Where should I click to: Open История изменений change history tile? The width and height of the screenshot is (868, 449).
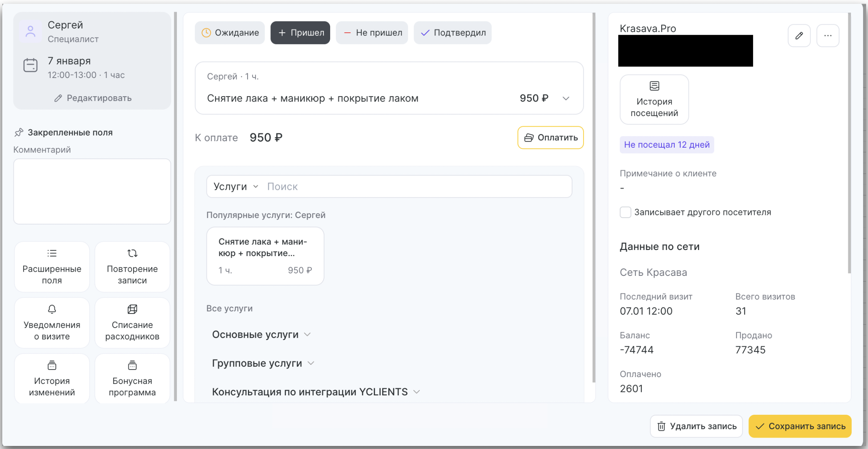(52, 379)
